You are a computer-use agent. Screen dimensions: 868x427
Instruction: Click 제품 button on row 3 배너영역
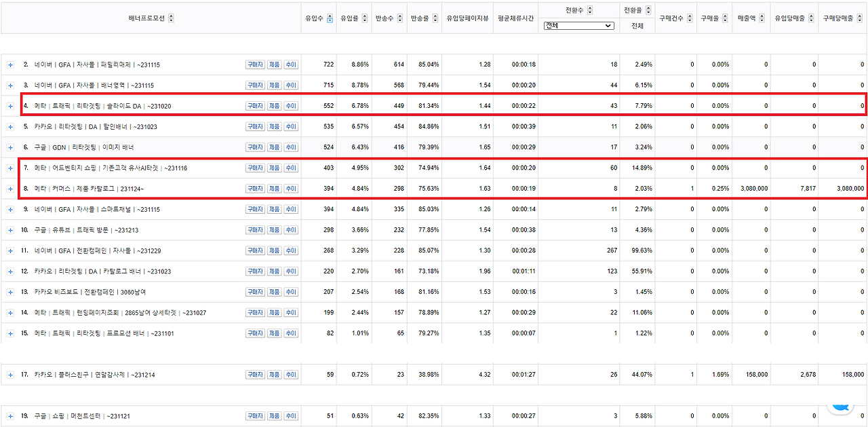(274, 86)
